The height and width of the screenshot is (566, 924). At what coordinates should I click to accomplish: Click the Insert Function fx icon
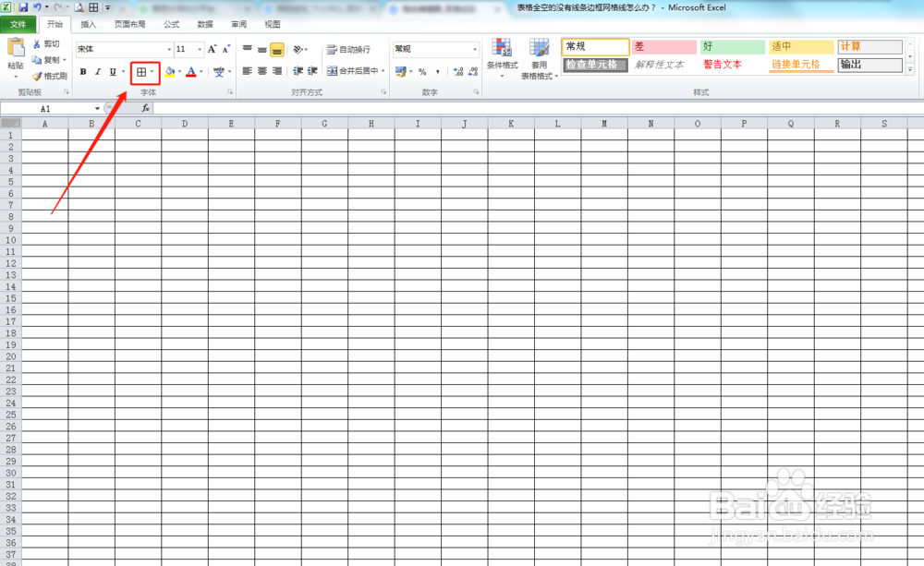pos(146,108)
